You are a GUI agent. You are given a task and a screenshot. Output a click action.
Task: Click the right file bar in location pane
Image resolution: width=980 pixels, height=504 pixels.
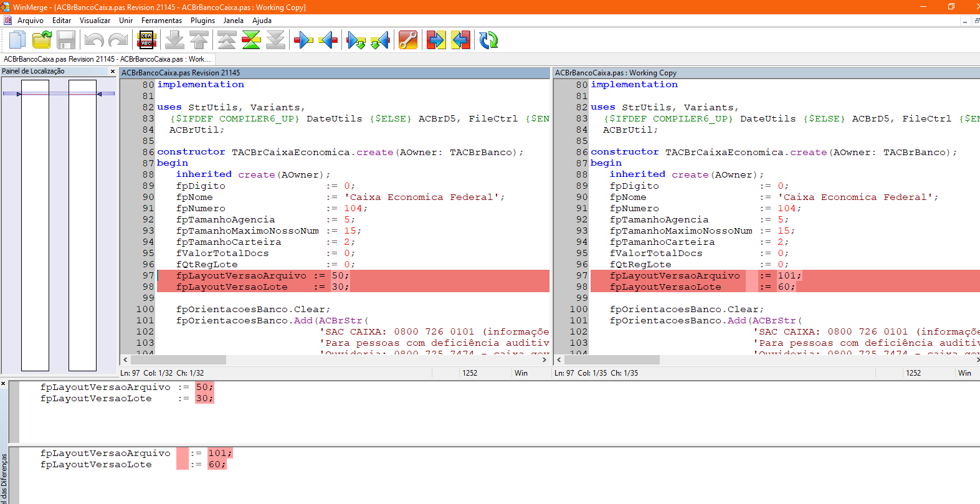[x=82, y=226]
